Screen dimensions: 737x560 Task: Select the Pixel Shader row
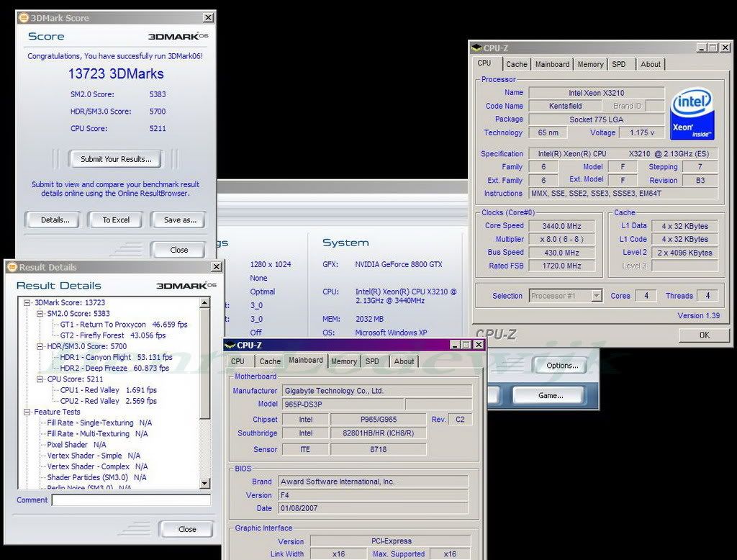[76, 445]
